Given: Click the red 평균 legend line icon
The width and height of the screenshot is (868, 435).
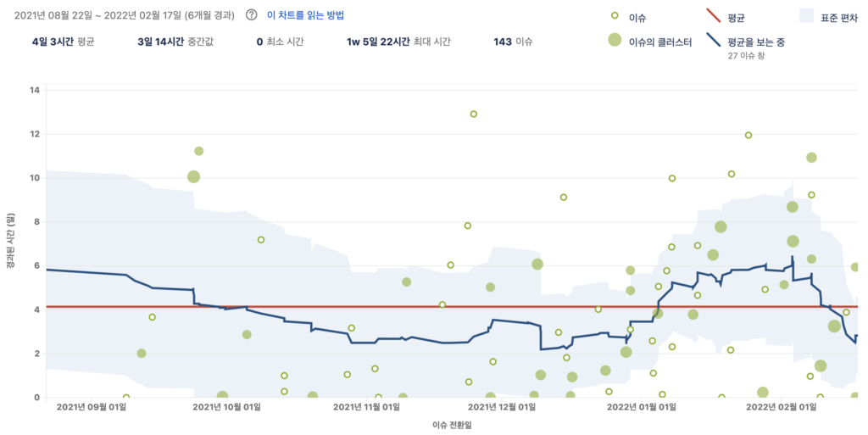Looking at the screenshot, I should coord(713,16).
